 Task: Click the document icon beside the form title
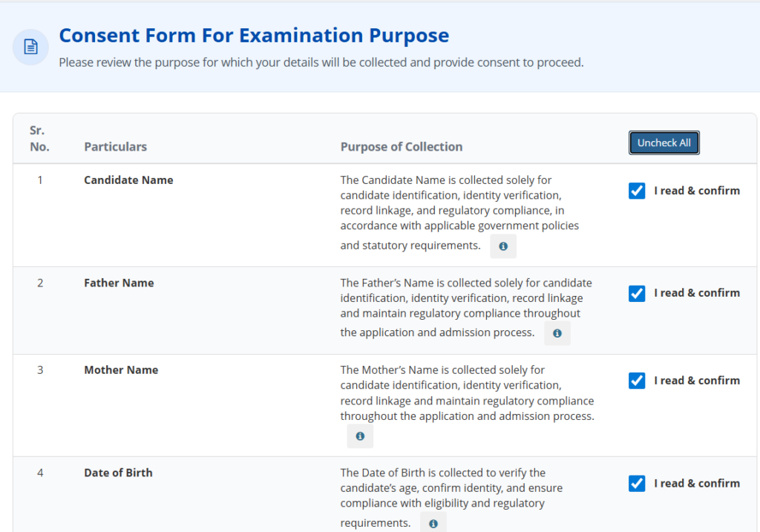[30, 47]
